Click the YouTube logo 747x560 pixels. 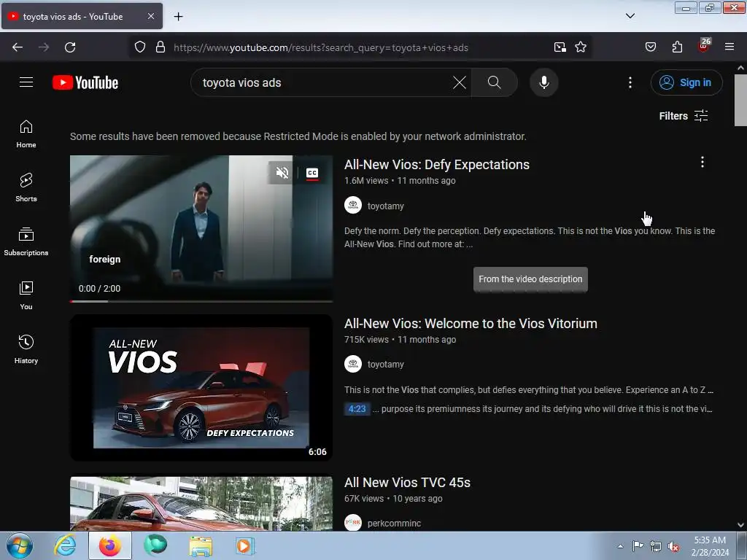coord(85,82)
